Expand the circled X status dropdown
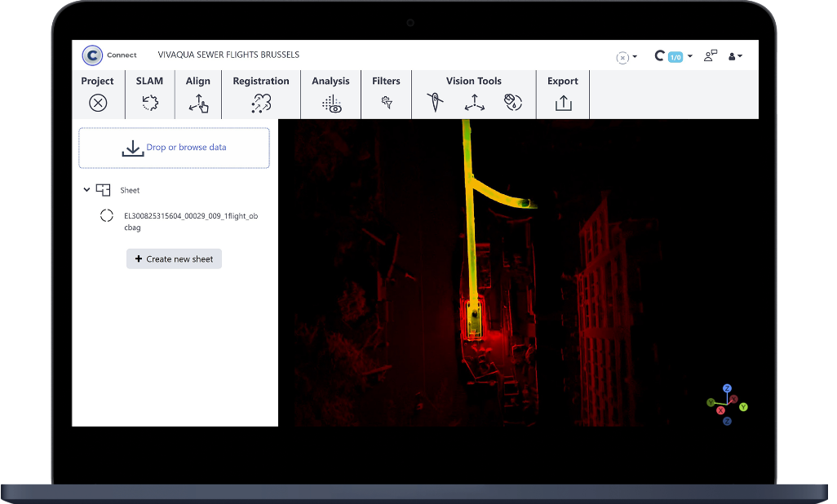The image size is (837, 504). click(x=626, y=57)
